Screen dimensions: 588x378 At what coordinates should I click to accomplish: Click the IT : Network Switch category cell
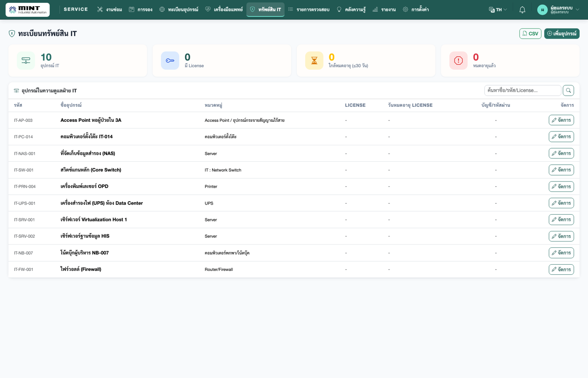pos(223,170)
